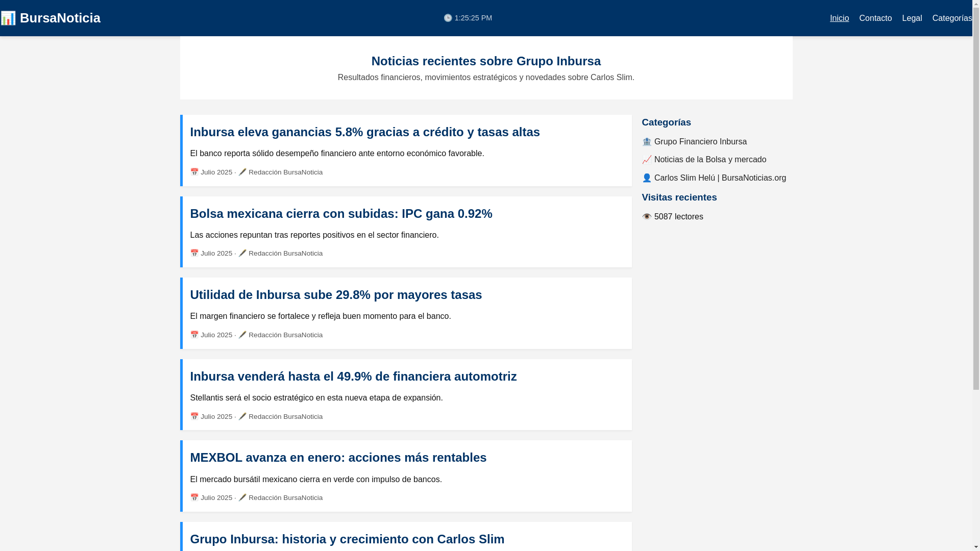
Task: Click the Categorías sidebar heading
Action: [x=666, y=122]
